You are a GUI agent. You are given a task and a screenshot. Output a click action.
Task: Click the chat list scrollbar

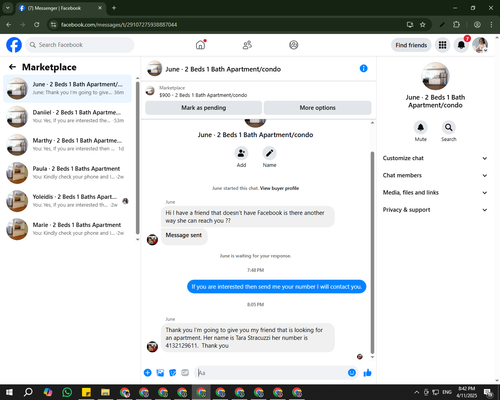click(137, 157)
